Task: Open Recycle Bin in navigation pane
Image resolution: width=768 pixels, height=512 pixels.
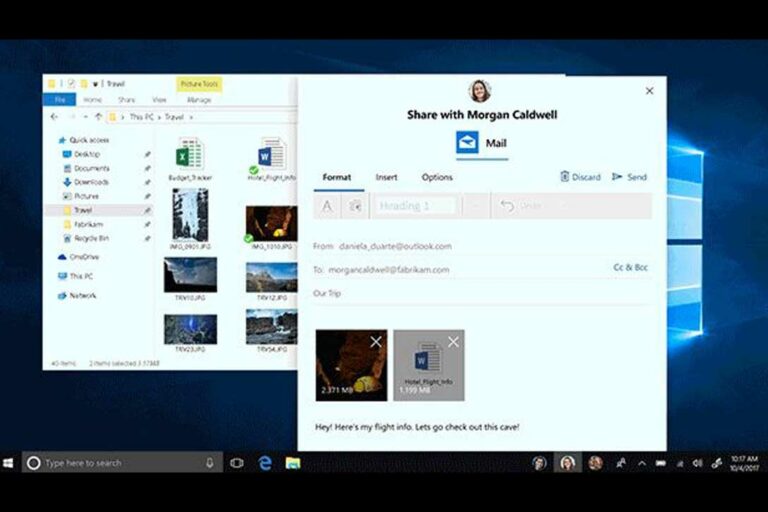Action: (x=86, y=238)
